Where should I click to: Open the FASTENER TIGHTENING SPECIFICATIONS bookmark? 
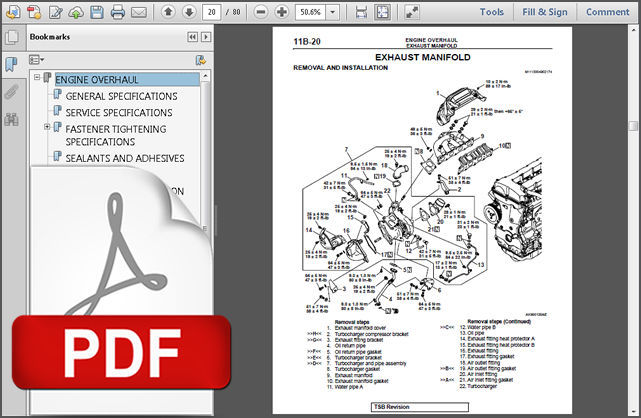tap(116, 135)
